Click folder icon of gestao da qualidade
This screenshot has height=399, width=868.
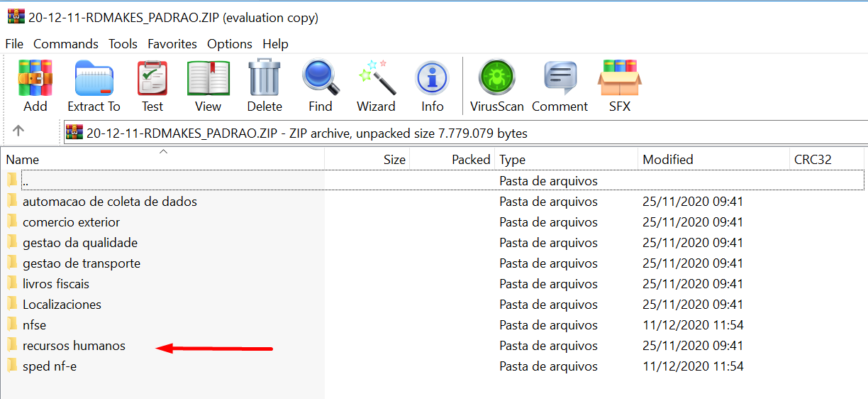[x=12, y=242]
